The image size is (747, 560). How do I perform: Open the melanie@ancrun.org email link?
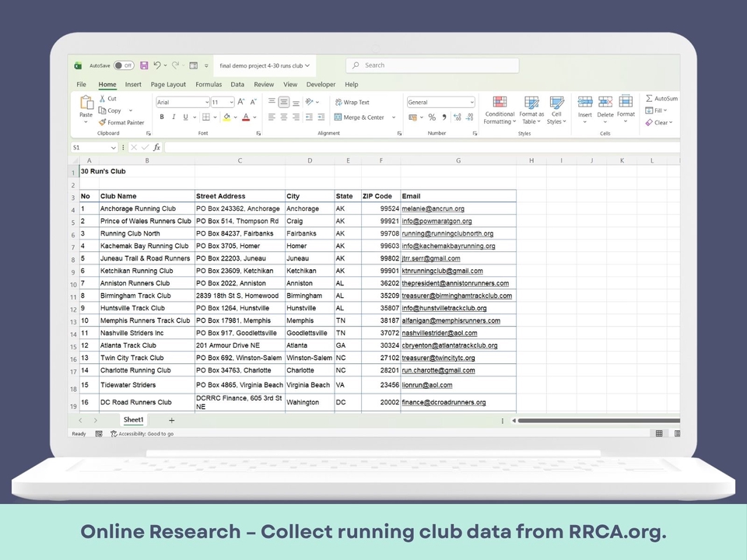coord(433,208)
